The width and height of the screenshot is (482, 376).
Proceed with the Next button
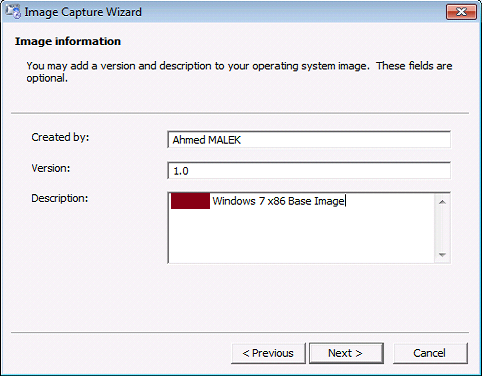[x=346, y=353]
